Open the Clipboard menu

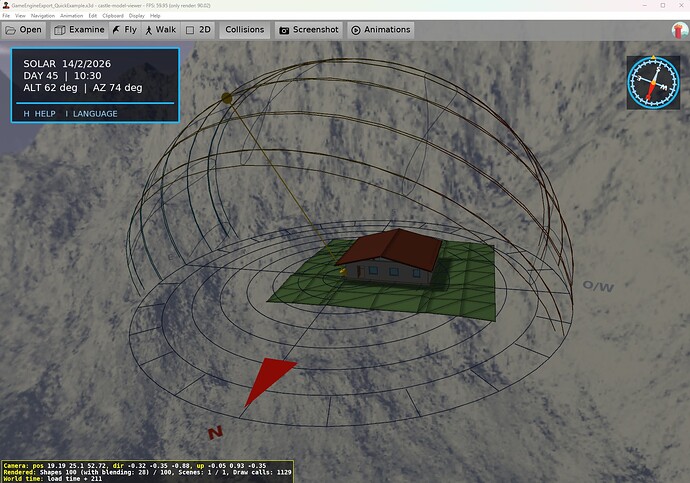click(x=113, y=15)
